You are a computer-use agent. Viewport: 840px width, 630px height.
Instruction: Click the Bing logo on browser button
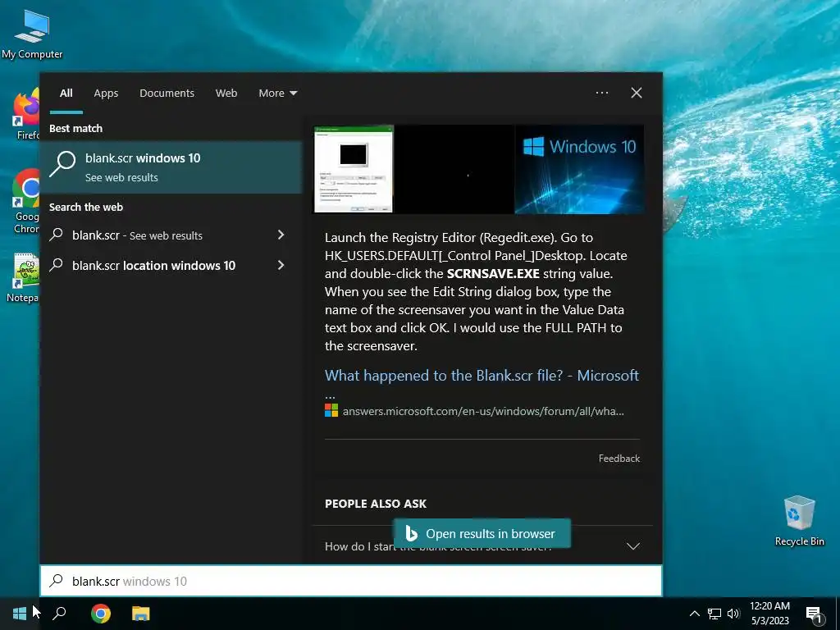pos(412,533)
